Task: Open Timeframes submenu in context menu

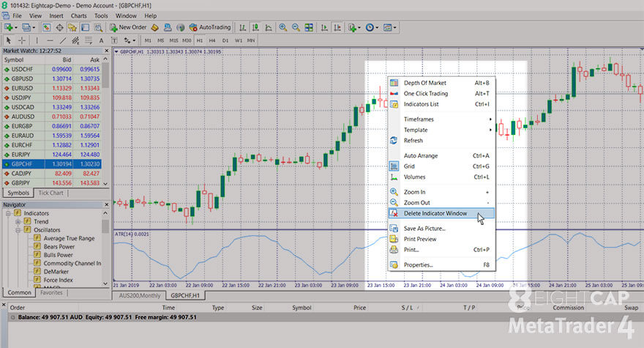Action: pyautogui.click(x=441, y=119)
